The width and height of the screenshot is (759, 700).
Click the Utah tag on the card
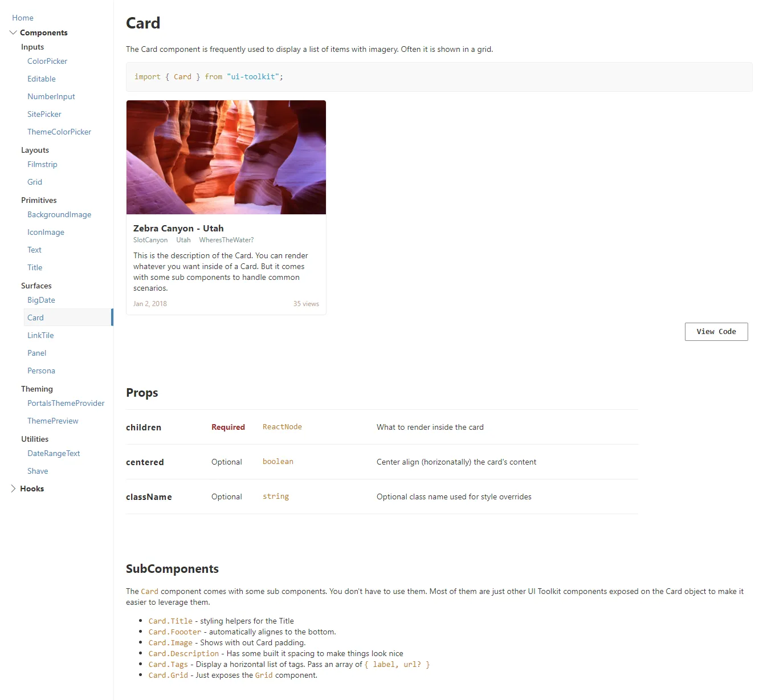point(183,240)
